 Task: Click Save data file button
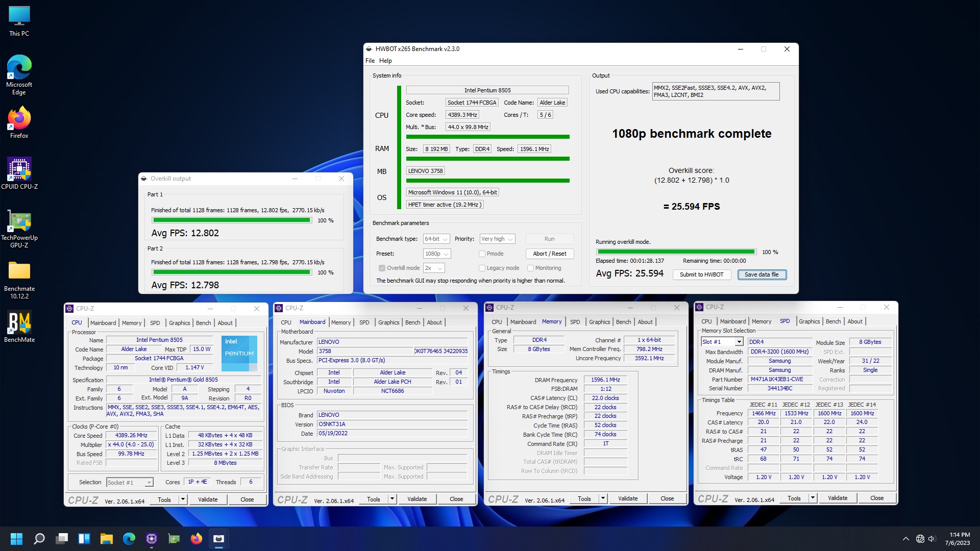tap(762, 274)
